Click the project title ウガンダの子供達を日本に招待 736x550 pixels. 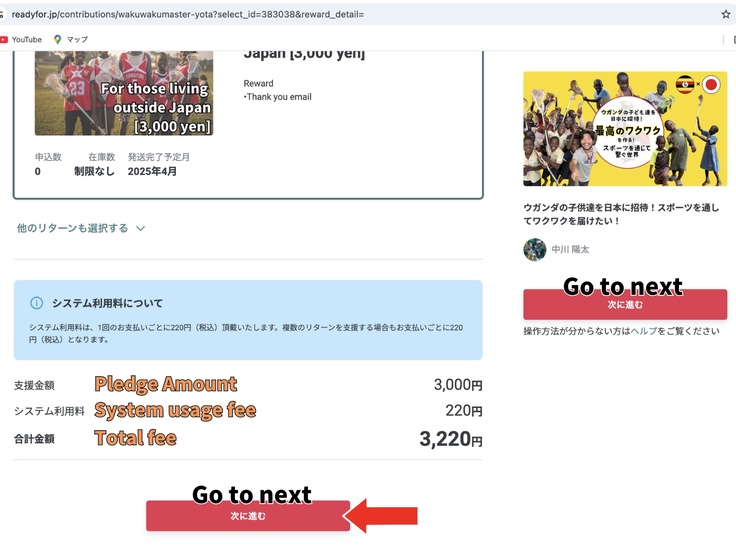[621, 214]
